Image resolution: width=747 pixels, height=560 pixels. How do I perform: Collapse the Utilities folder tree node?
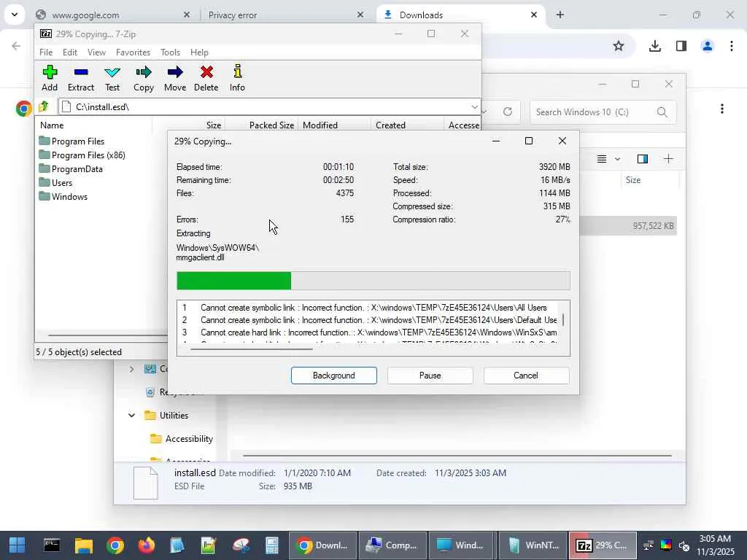click(x=131, y=415)
